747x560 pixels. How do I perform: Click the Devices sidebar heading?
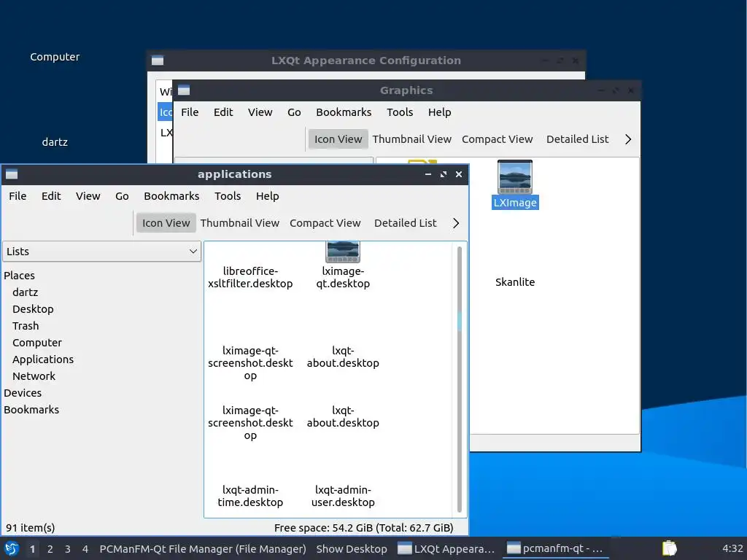[23, 393]
